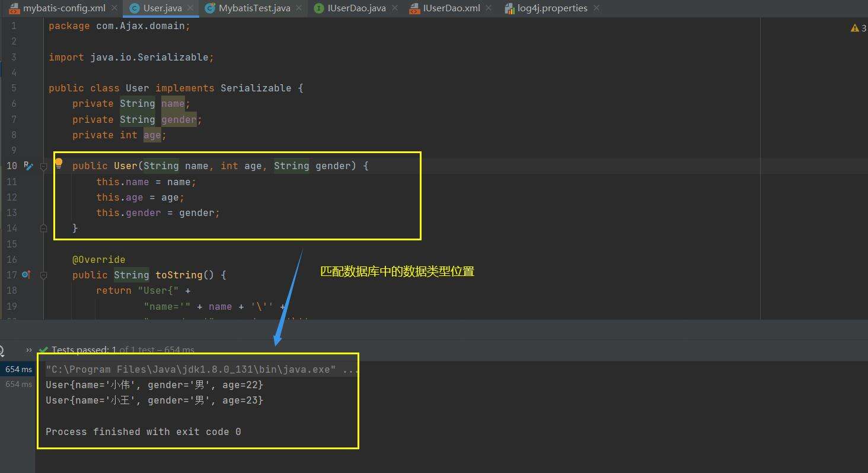Click the log4j.properties file icon
This screenshot has height=473, width=868.
point(509,8)
